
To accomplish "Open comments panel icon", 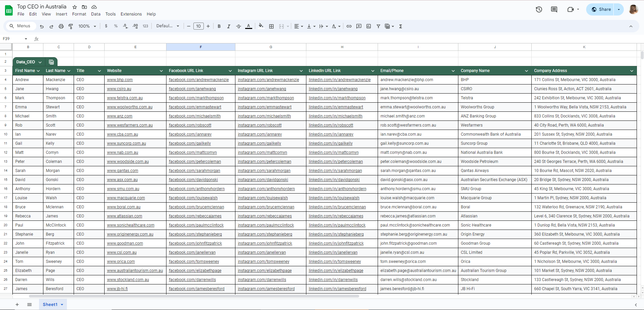I will pyautogui.click(x=554, y=9).
